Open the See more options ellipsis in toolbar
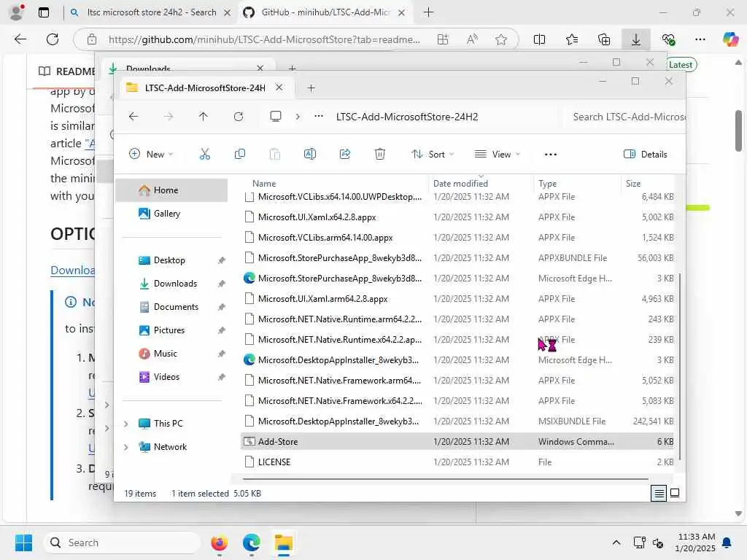 551,155
